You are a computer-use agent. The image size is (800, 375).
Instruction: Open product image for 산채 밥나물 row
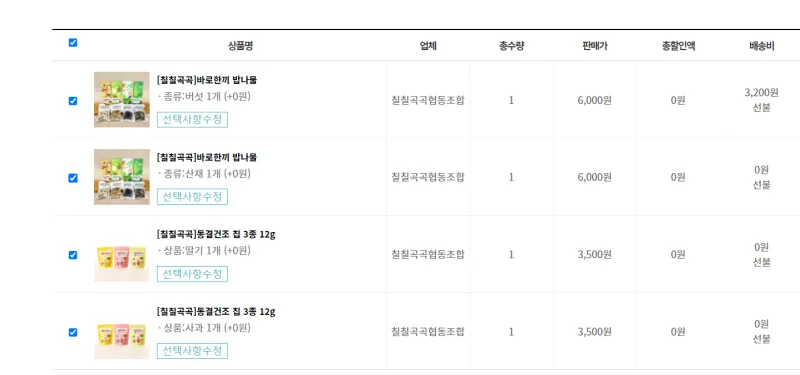point(122,177)
